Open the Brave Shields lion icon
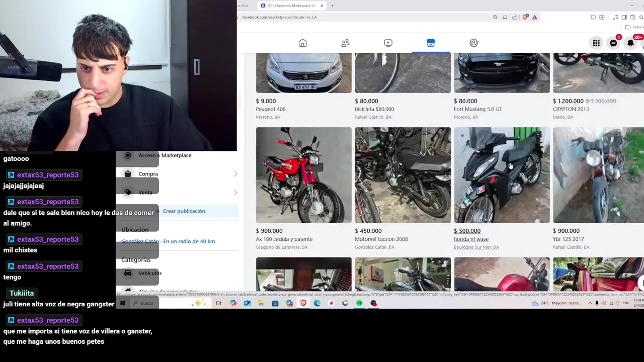Image resolution: width=644 pixels, height=362 pixels. click(x=525, y=17)
